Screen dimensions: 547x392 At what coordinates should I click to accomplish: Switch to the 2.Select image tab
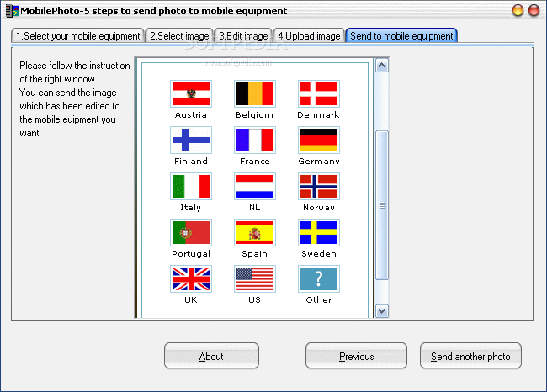tap(179, 36)
